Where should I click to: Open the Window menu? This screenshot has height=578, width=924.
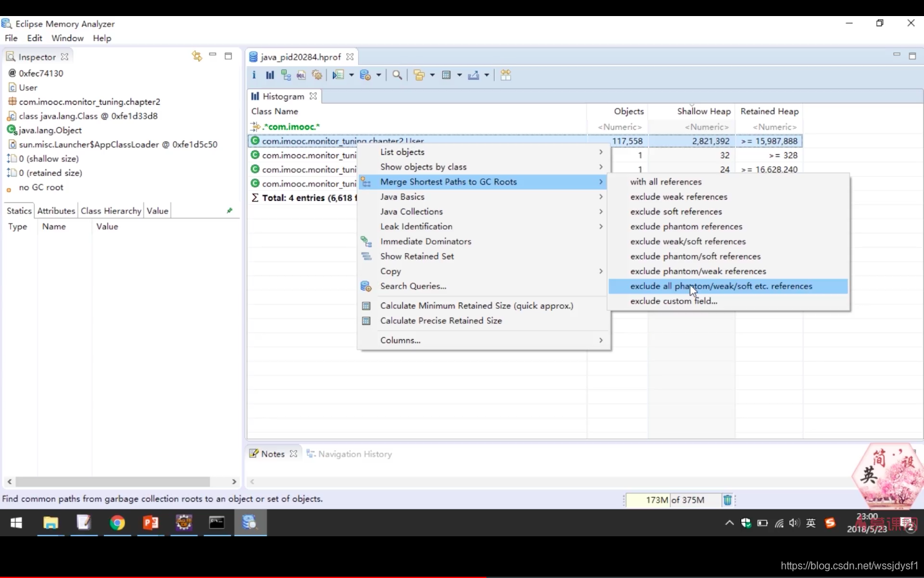click(67, 39)
